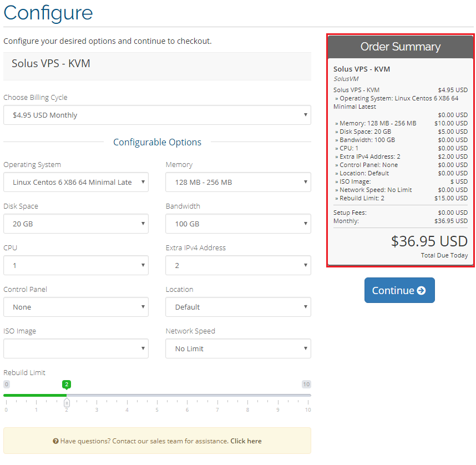Click 'Control Panel: None' summary line
The height and width of the screenshot is (465, 476).
[401, 165]
